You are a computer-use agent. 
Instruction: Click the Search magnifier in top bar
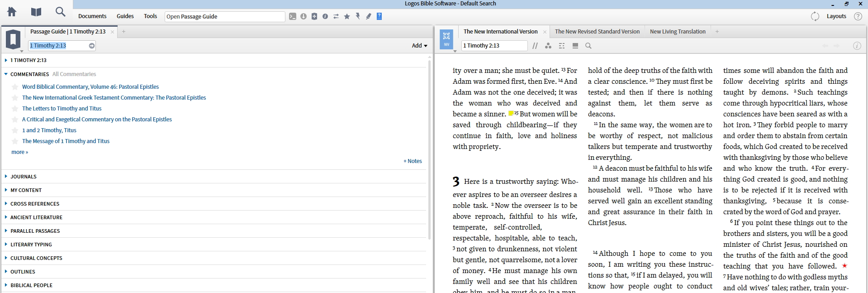(x=60, y=12)
